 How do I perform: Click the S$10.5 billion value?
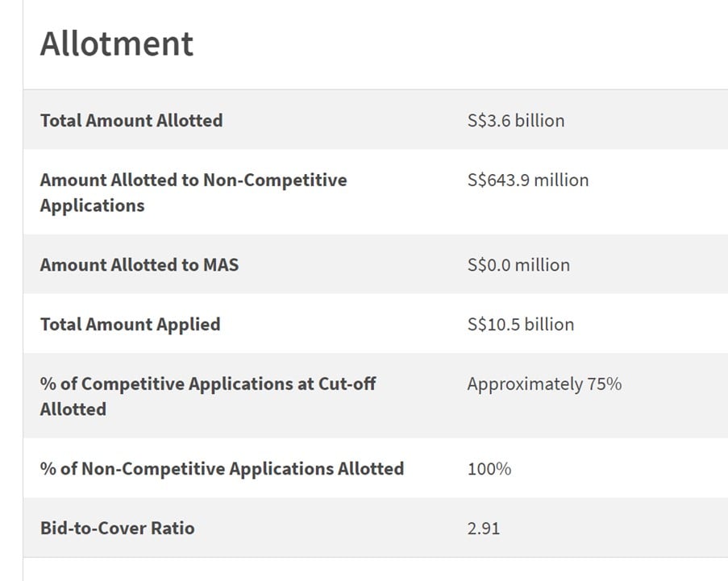point(521,324)
